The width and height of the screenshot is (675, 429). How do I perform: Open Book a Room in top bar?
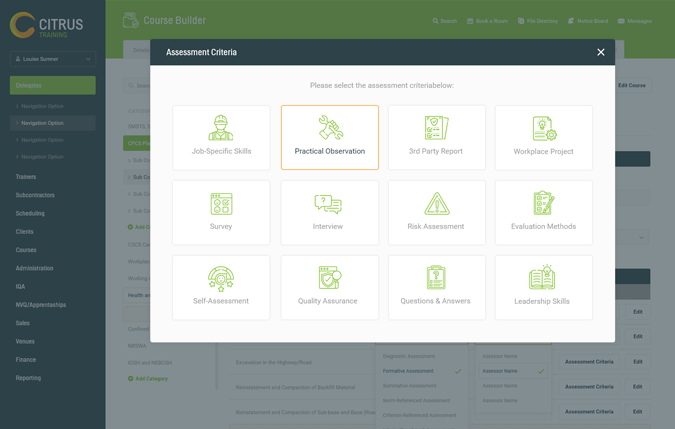pos(487,21)
